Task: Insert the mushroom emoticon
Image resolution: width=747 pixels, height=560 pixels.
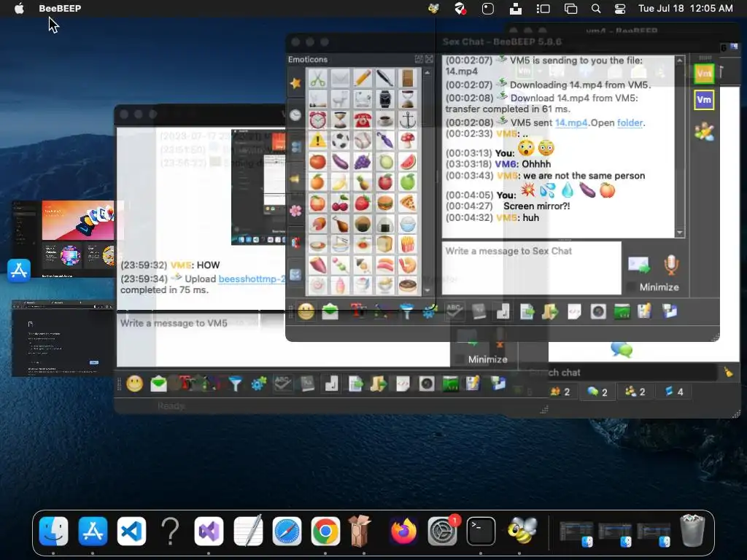Action: (x=407, y=141)
